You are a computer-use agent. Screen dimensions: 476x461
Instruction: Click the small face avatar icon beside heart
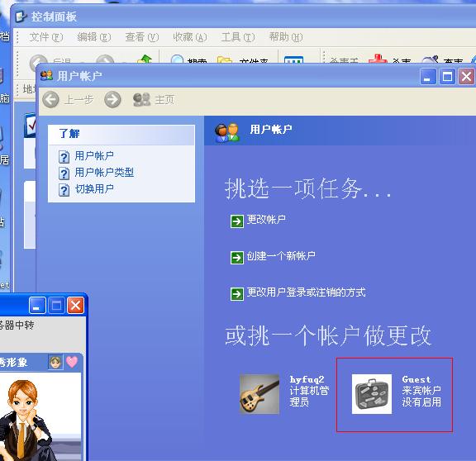pyautogui.click(x=55, y=362)
